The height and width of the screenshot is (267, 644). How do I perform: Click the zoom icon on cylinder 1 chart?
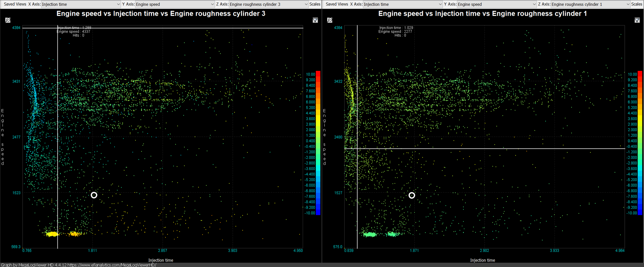[330, 20]
